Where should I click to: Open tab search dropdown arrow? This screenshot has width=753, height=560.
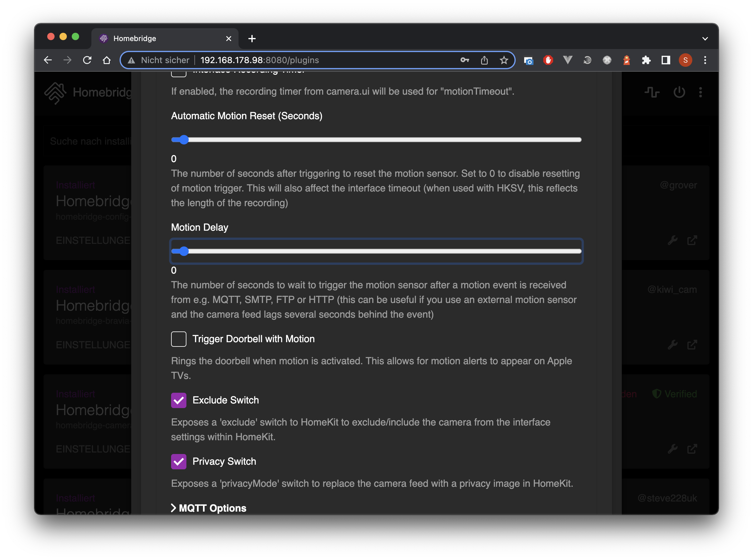[x=705, y=39]
